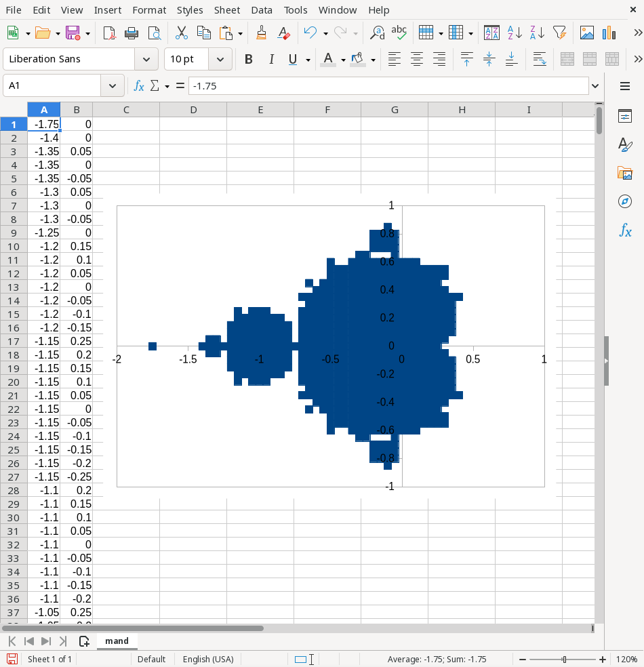Adjust the zoom slider handle

click(565, 660)
